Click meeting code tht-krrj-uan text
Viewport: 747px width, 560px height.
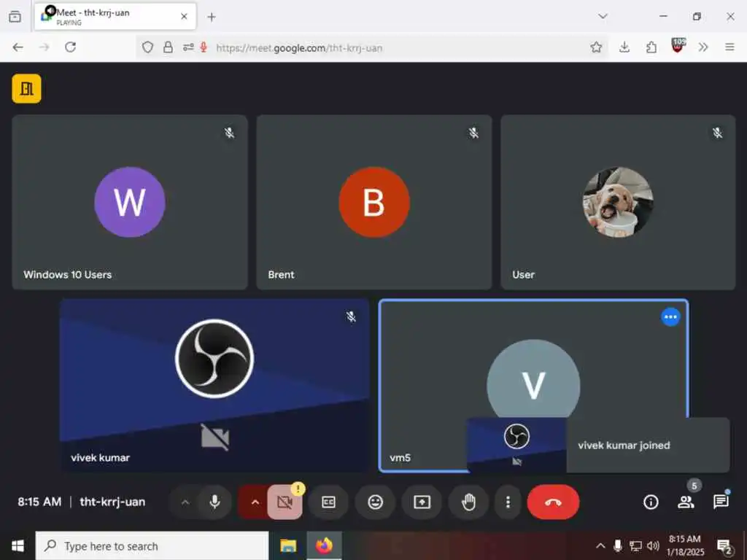coord(112,502)
